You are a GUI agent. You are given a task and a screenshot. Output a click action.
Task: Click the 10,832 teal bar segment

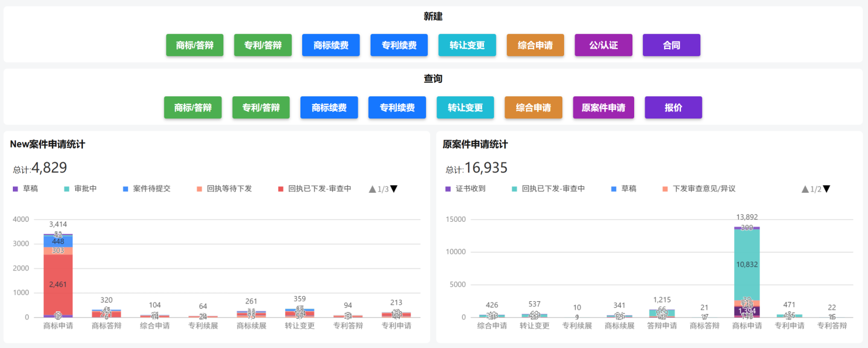(x=746, y=265)
